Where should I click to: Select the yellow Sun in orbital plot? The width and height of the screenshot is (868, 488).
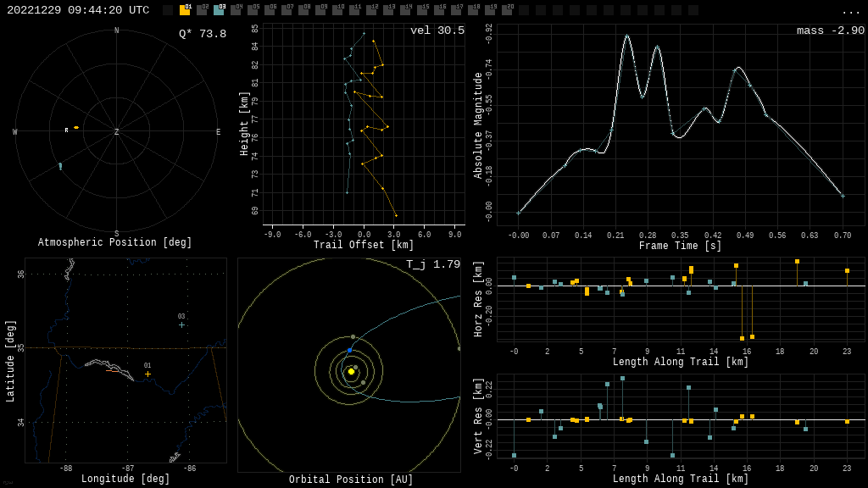pos(351,371)
